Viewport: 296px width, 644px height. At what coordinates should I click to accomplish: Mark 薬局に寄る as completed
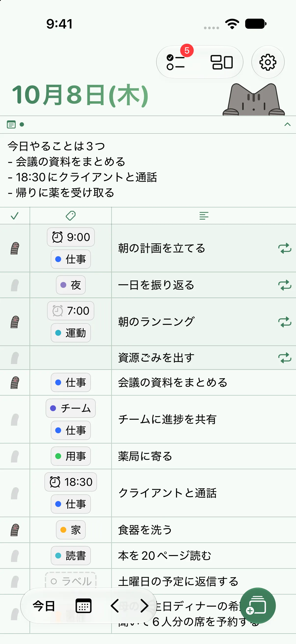coord(15,456)
